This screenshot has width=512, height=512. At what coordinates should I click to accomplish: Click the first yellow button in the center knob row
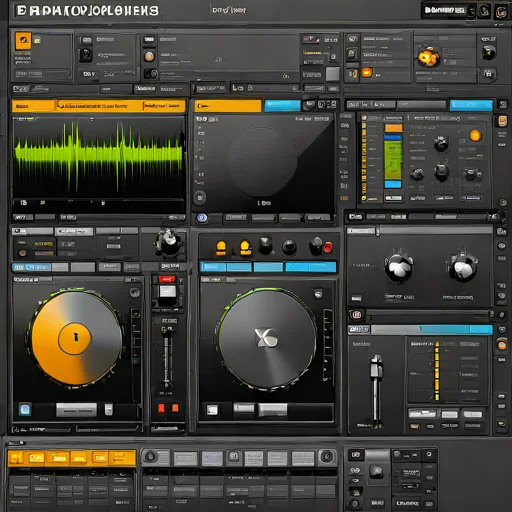(221, 248)
